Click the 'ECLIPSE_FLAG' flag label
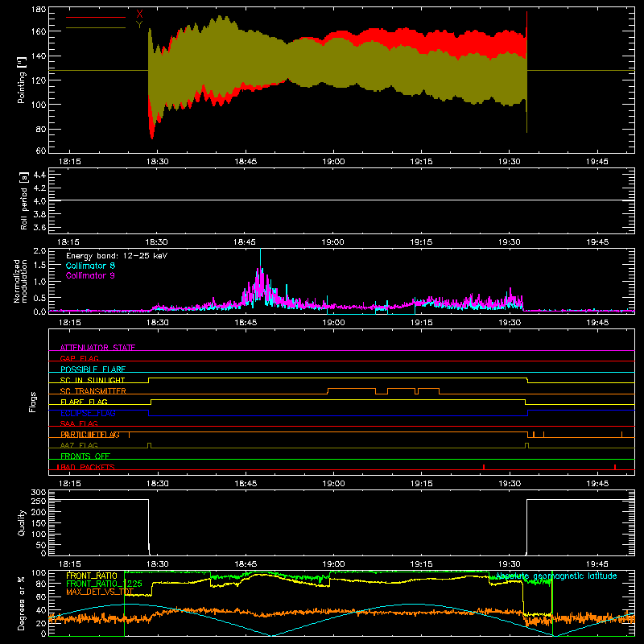The width and height of the screenshot is (644, 644). (x=88, y=413)
